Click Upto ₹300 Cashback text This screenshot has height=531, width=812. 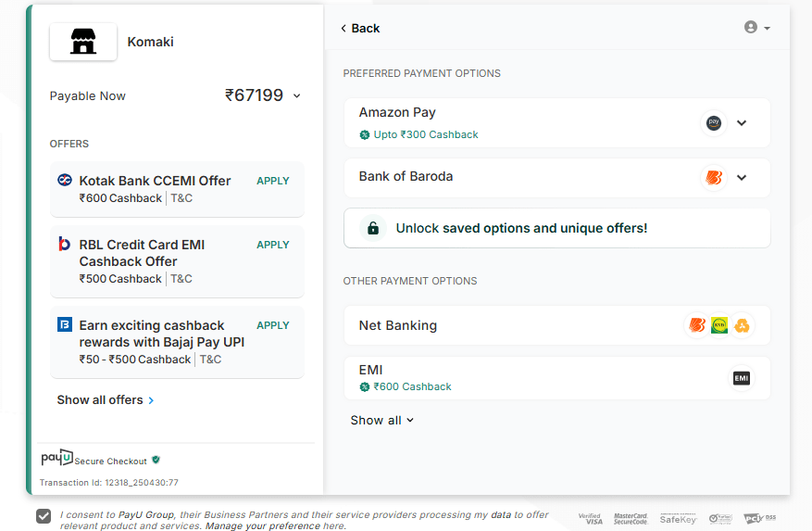click(426, 134)
